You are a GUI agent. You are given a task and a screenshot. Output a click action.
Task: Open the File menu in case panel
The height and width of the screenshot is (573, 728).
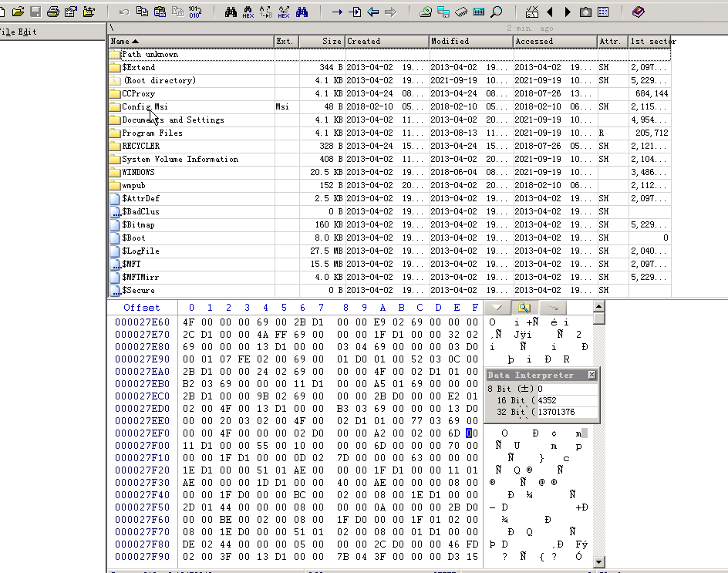click(x=8, y=32)
